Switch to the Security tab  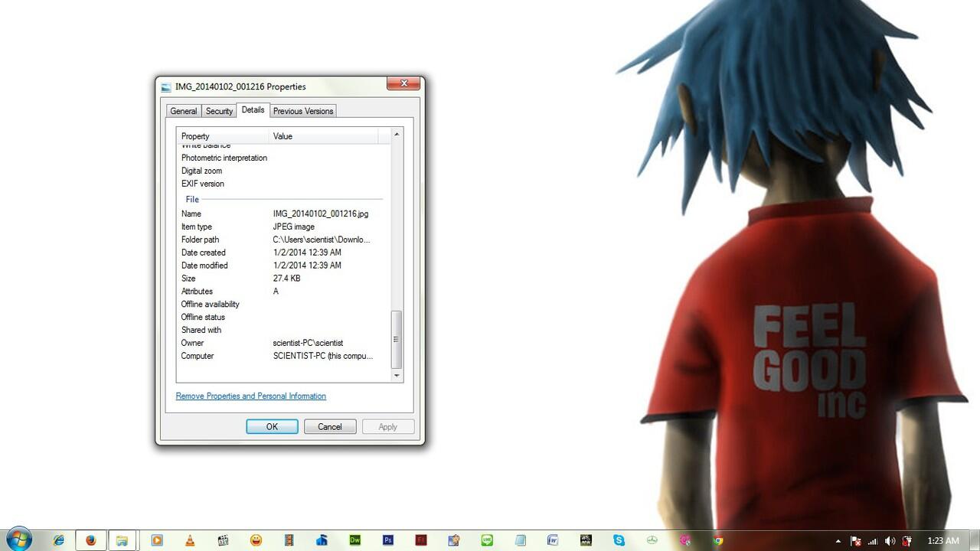[x=219, y=111]
